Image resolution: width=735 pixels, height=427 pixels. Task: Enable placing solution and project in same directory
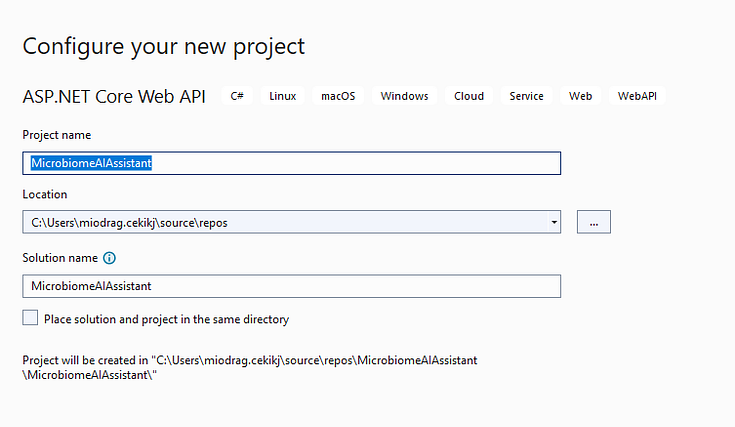[31, 318]
